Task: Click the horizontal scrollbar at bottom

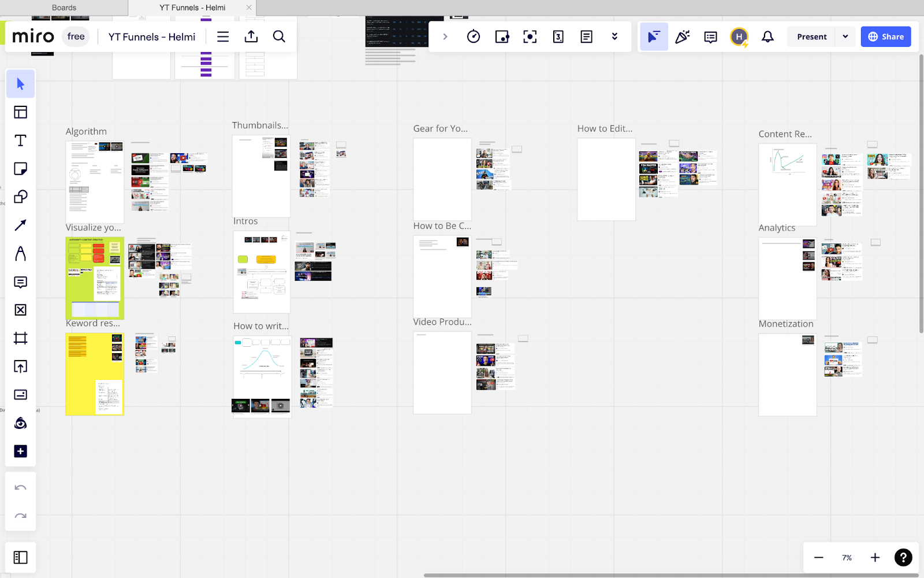Action: 671,575
